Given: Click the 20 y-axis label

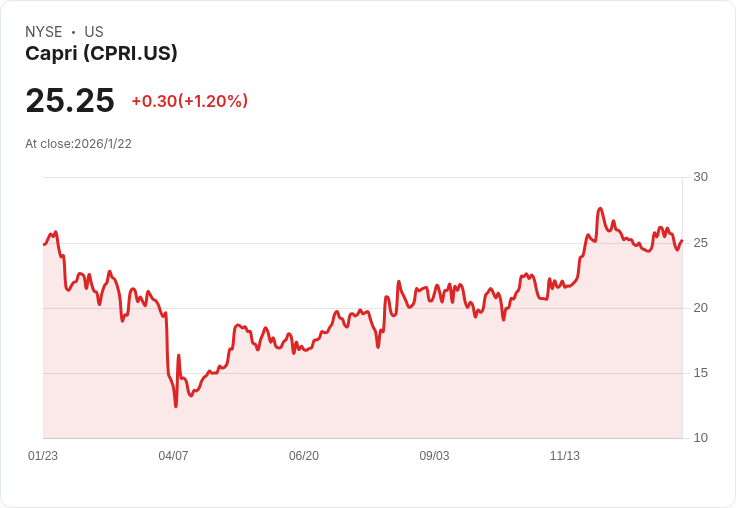Looking at the screenshot, I should pyautogui.click(x=700, y=308).
